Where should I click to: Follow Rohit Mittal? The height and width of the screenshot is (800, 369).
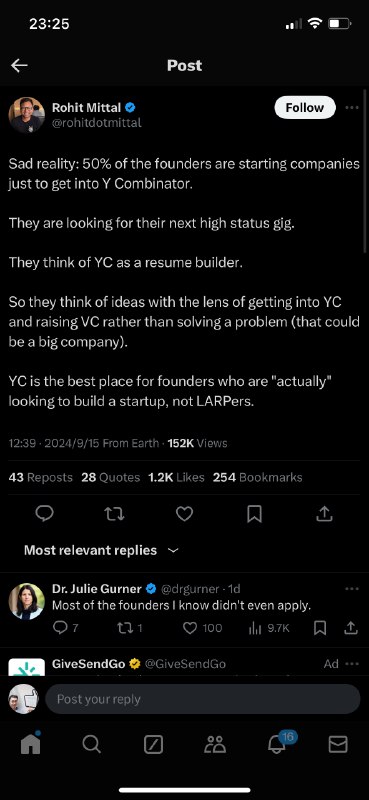[x=305, y=108]
